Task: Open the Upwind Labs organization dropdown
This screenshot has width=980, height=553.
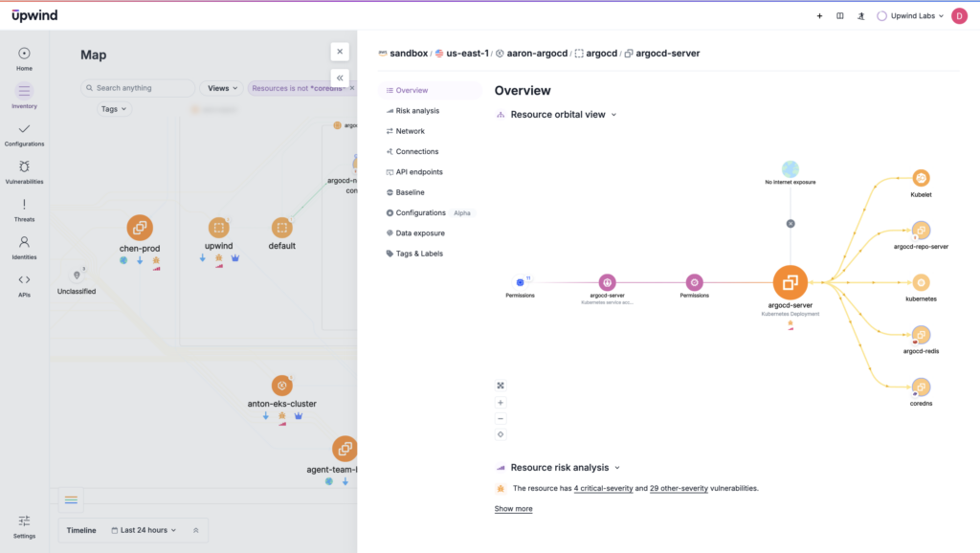Action: 911,16
